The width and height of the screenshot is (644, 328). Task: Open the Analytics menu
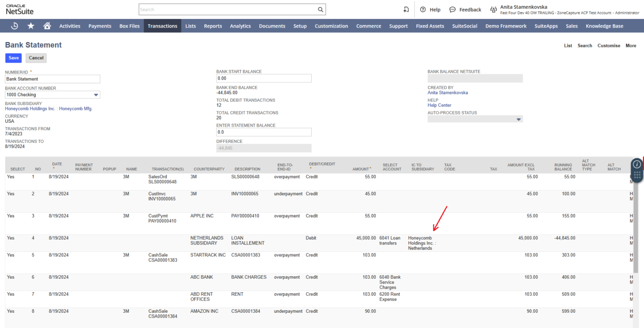(x=241, y=26)
